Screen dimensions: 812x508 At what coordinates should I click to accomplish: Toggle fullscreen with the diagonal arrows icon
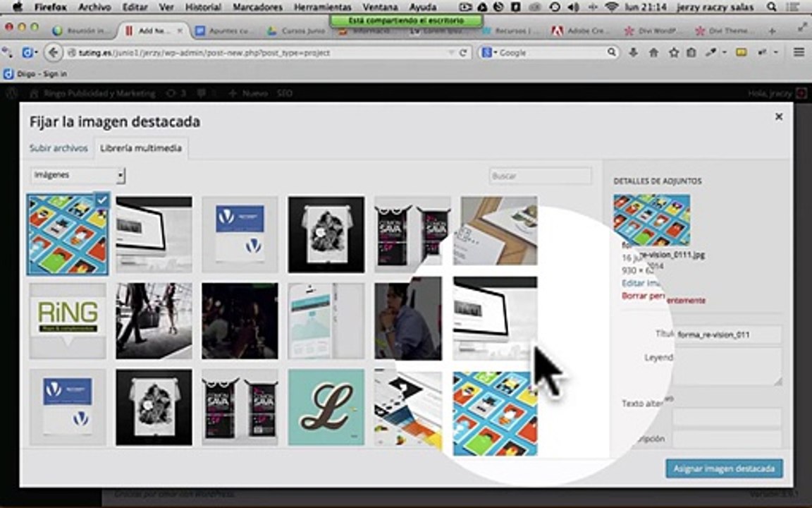click(803, 27)
